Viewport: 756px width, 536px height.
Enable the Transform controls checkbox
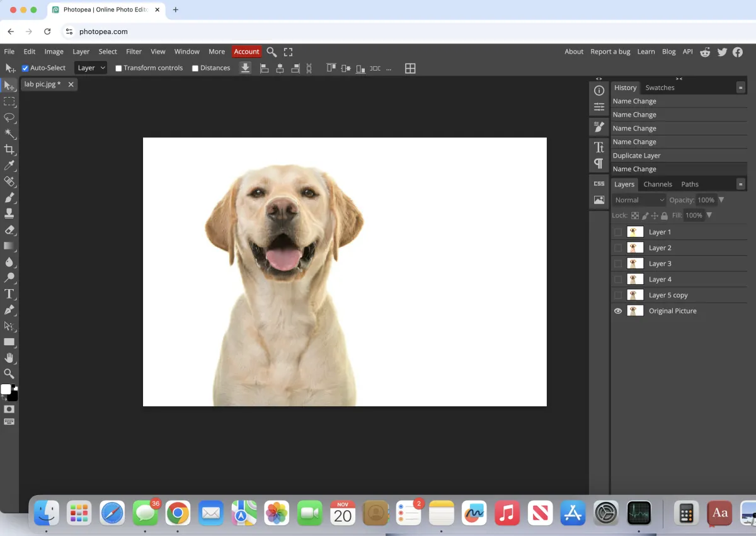click(x=118, y=68)
